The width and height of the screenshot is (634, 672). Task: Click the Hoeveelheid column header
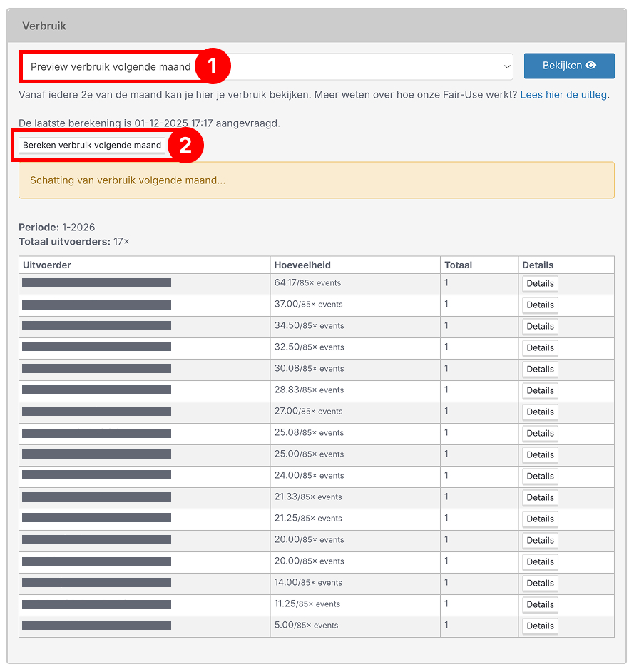(x=302, y=265)
